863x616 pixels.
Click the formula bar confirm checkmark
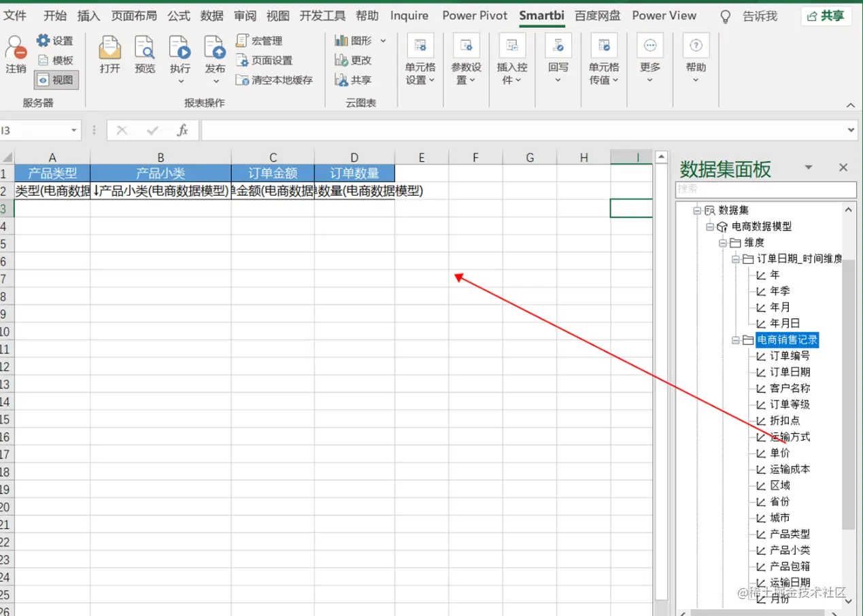152,130
